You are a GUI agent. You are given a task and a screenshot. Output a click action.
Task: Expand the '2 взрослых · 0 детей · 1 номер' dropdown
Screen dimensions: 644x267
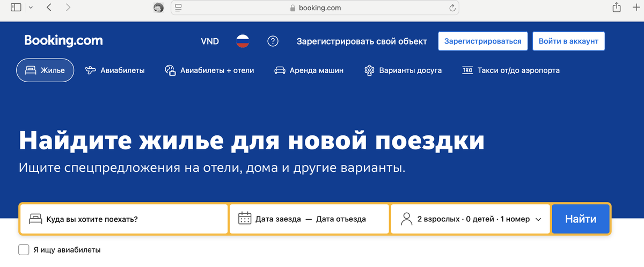tap(471, 219)
